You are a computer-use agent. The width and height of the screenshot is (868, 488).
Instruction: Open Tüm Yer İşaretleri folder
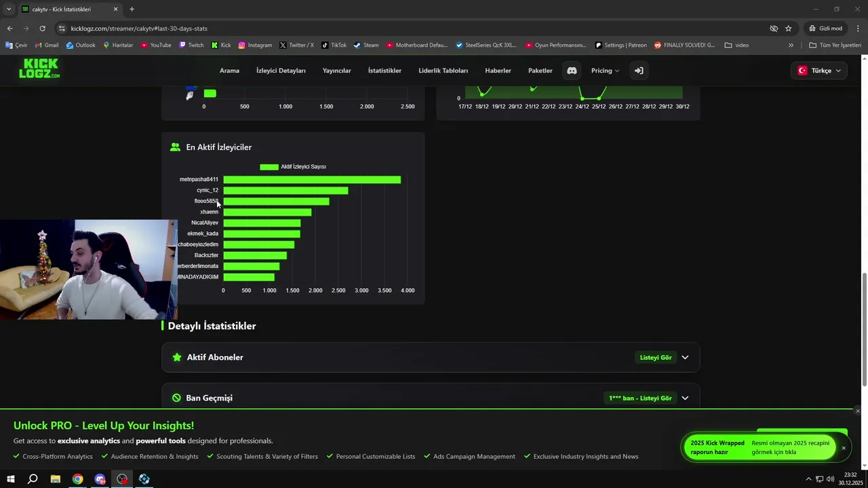click(835, 45)
